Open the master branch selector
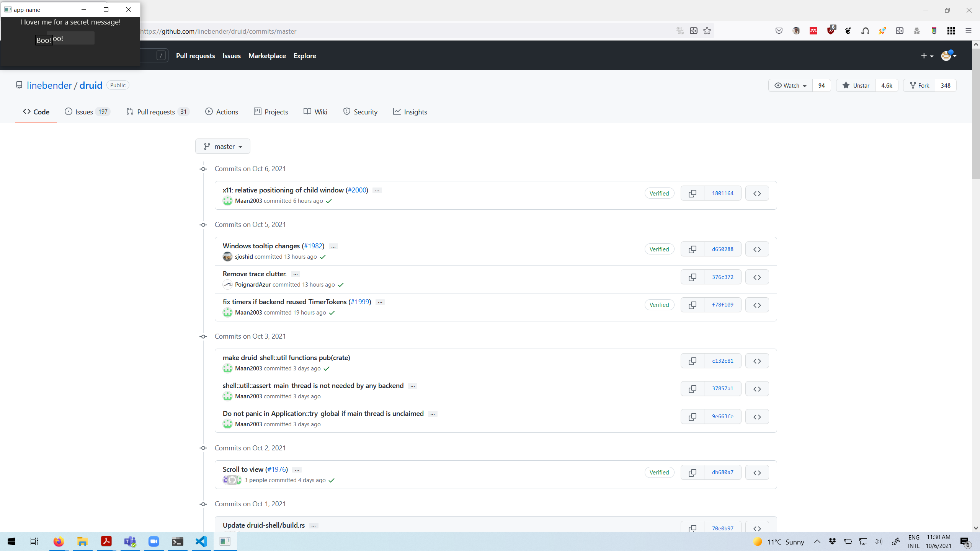This screenshot has height=551, width=980. pos(222,146)
